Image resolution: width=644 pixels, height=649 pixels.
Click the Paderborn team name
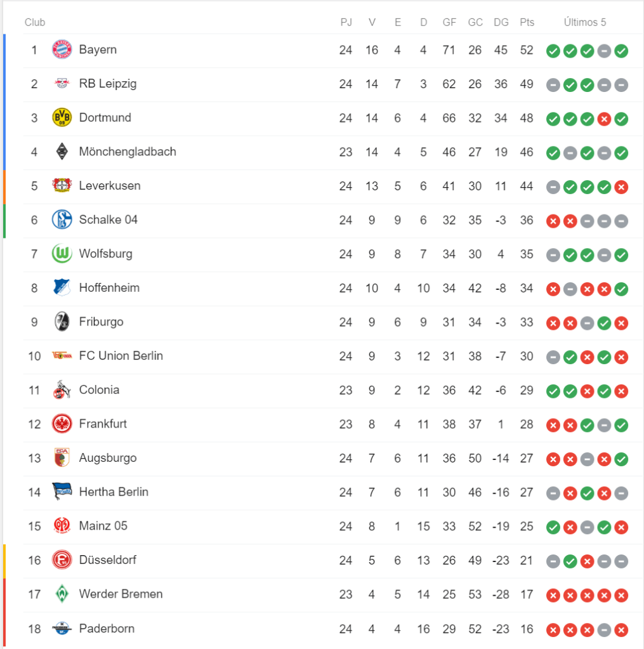tap(107, 628)
